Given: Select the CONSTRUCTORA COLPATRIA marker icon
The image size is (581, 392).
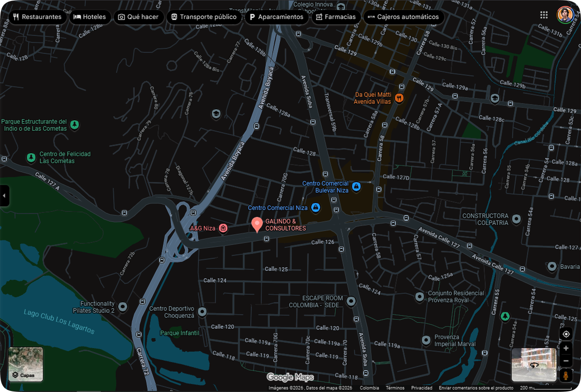Looking at the screenshot, I should click(x=516, y=219).
